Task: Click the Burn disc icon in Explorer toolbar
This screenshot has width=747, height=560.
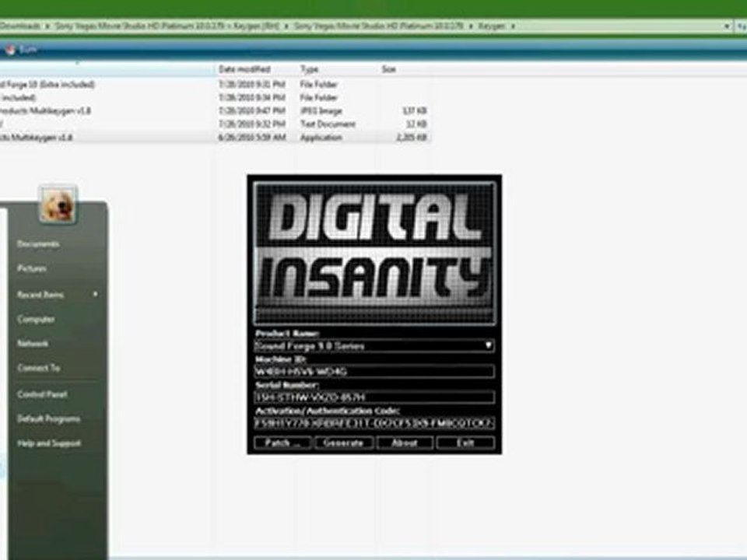Action: click(9, 50)
